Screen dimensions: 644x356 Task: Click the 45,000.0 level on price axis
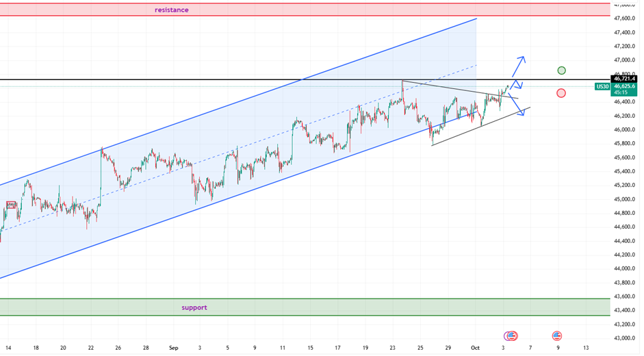(x=626, y=199)
